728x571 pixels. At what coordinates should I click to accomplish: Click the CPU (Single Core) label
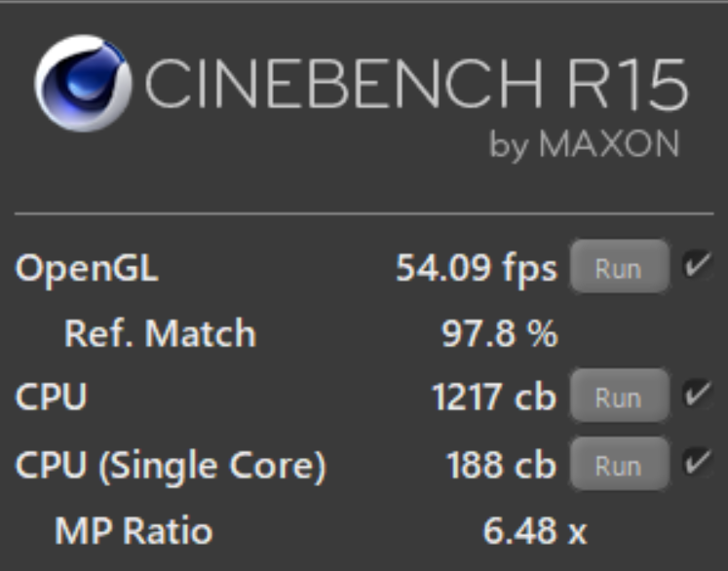(x=171, y=465)
